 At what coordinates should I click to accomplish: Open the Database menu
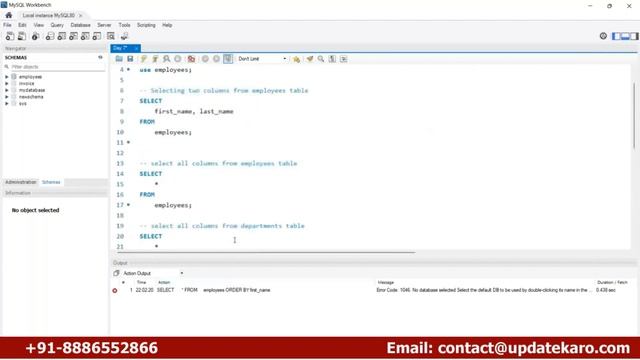[x=80, y=25]
